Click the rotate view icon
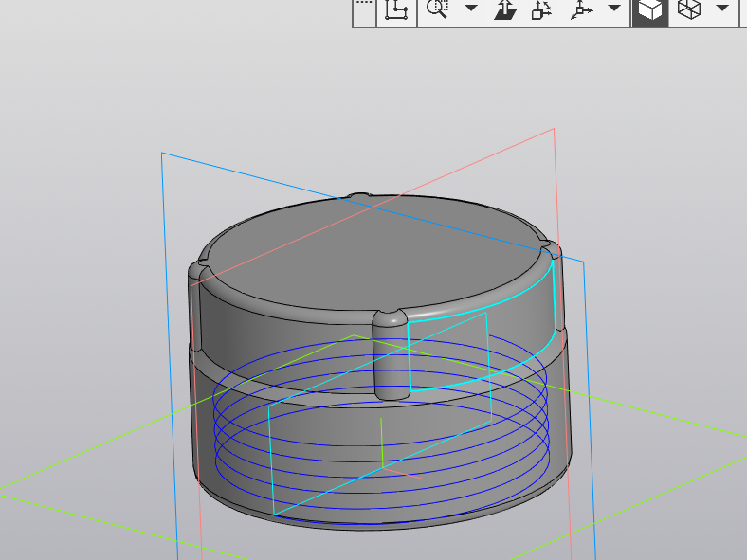The width and height of the screenshot is (747, 560). (x=541, y=9)
